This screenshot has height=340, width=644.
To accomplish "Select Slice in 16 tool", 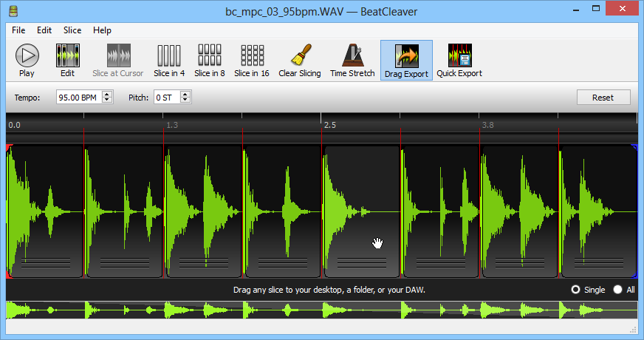I will (x=252, y=61).
